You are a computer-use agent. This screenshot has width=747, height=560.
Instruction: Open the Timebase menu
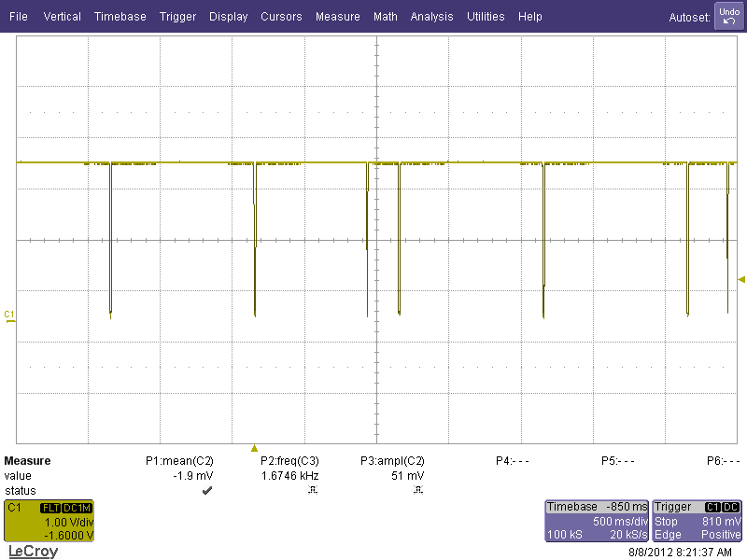(x=120, y=17)
